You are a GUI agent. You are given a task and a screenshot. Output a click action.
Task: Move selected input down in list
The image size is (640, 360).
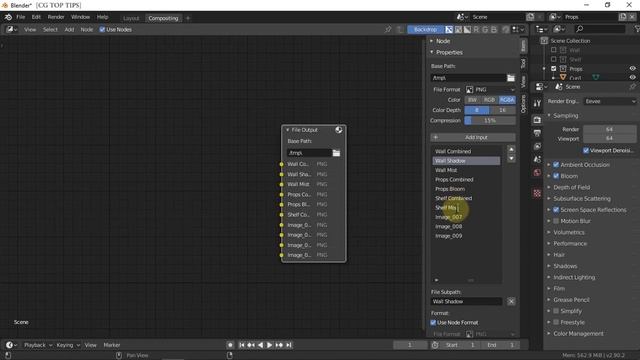(x=511, y=159)
